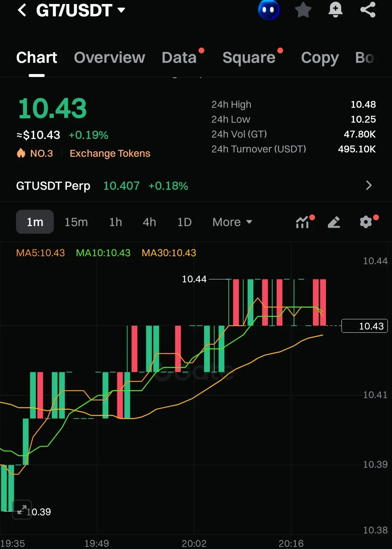Viewport: 392px width, 549px height.
Task: Set a price alert via bell icon
Action: 335,10
